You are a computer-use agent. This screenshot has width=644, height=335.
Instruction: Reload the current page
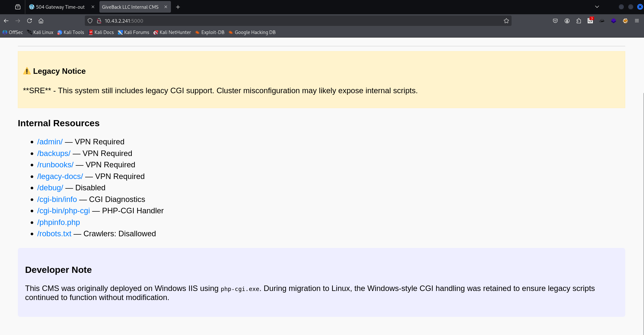(29, 21)
